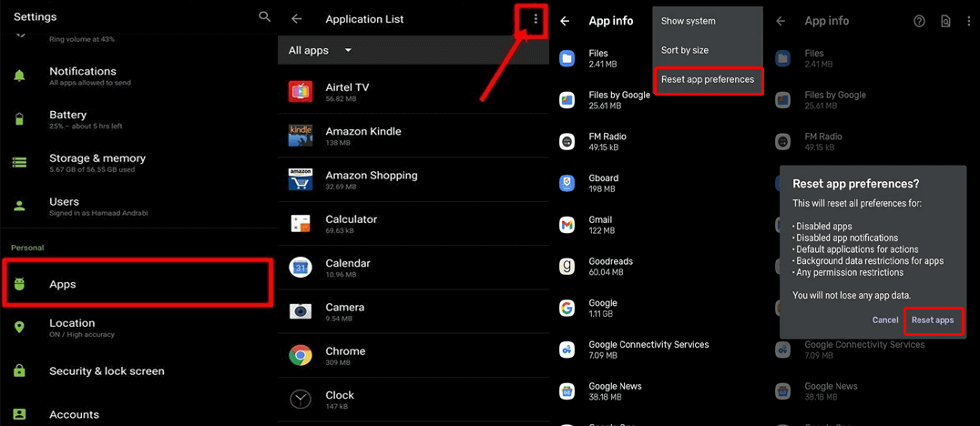Screen dimensions: 980x426
Task: Open the three-dot overflow menu in Application List
Action: coord(535,20)
